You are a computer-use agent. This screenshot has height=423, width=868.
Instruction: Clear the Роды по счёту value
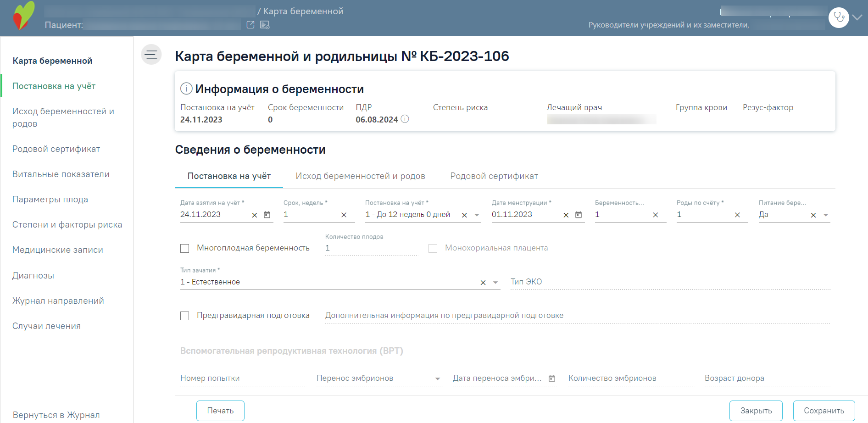coord(737,215)
